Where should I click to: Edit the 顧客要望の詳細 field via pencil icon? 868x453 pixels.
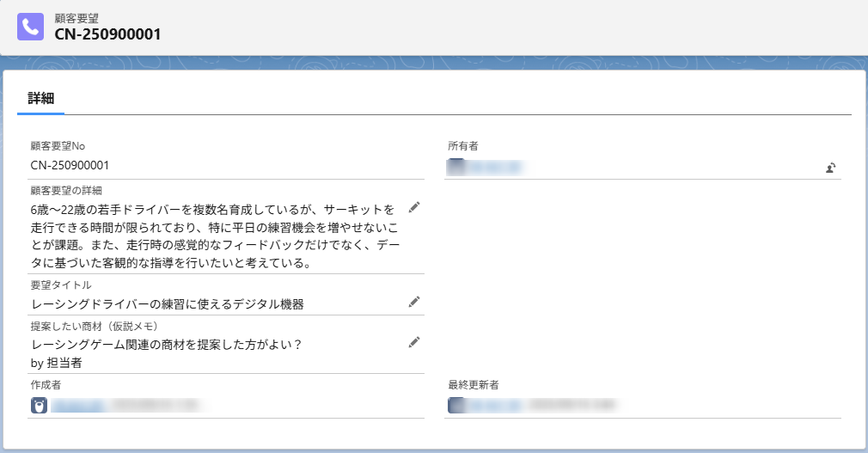point(414,207)
